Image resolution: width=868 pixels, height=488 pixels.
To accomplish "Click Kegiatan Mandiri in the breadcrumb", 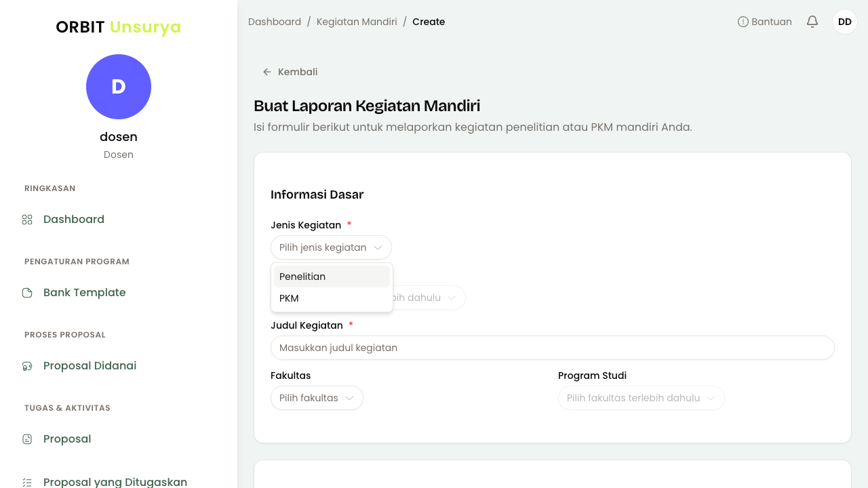I will point(357,22).
